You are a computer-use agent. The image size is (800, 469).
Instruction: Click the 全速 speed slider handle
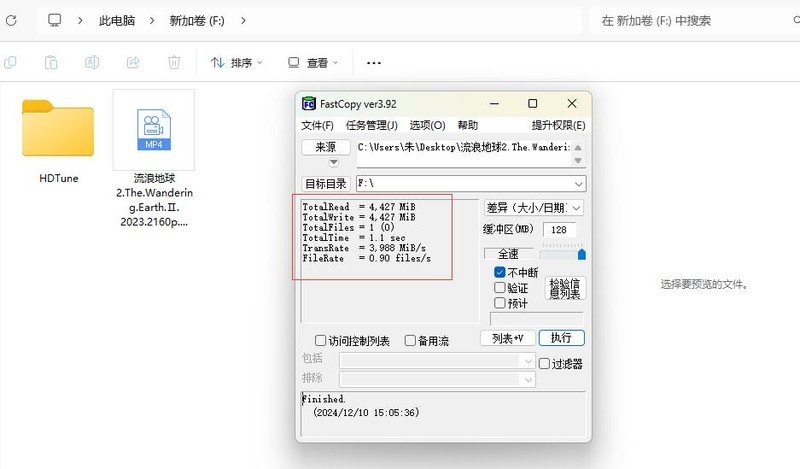(x=582, y=254)
